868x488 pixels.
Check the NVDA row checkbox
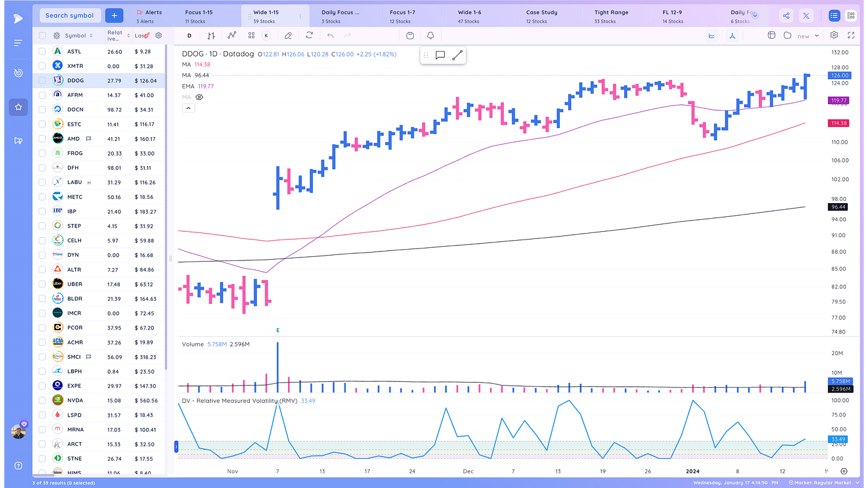click(42, 400)
